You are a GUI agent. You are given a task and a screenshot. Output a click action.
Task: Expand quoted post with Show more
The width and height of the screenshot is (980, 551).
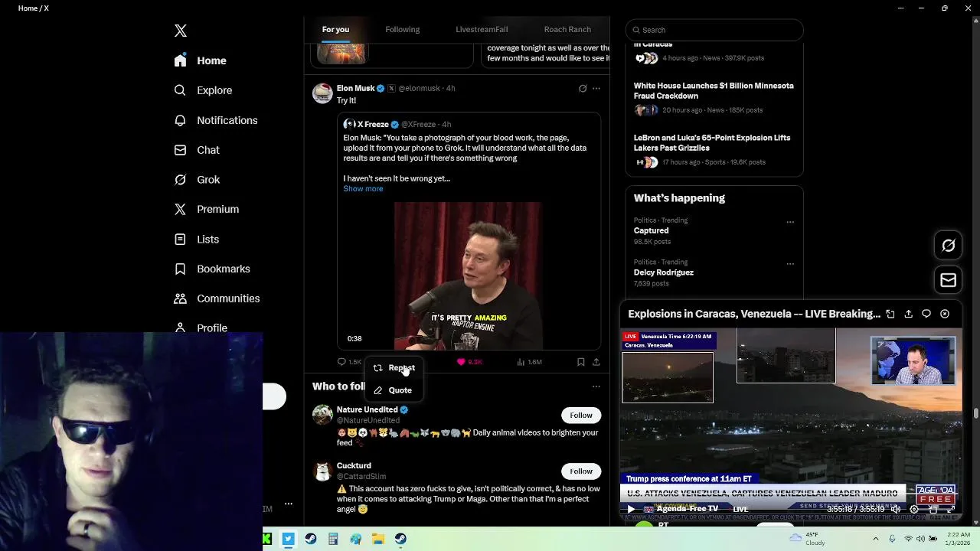click(x=363, y=189)
